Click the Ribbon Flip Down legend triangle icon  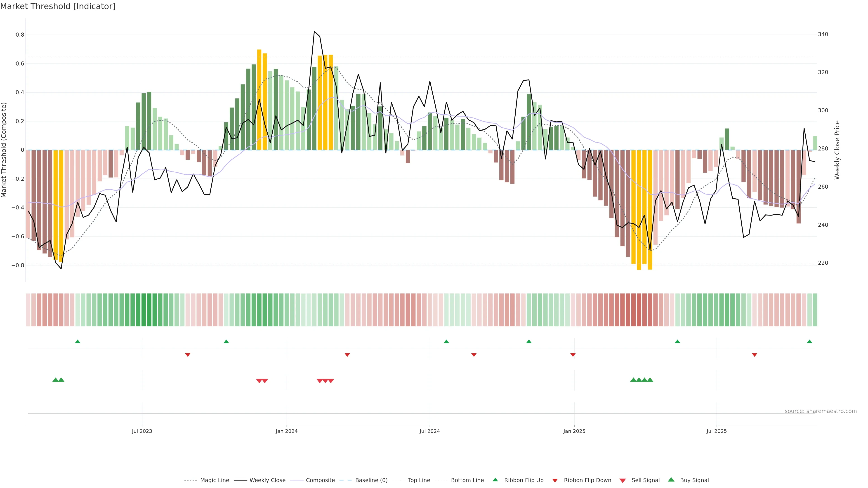pos(555,481)
